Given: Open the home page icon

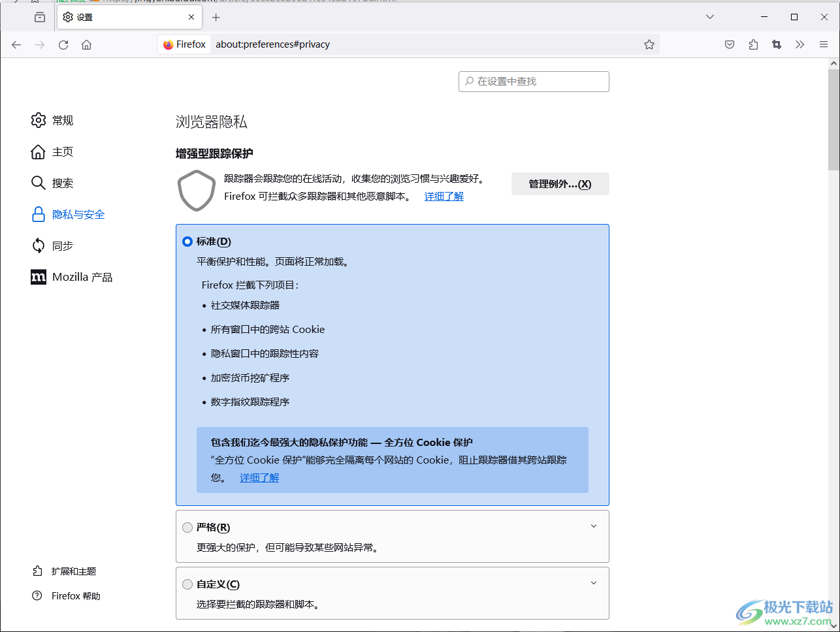Looking at the screenshot, I should [86, 44].
